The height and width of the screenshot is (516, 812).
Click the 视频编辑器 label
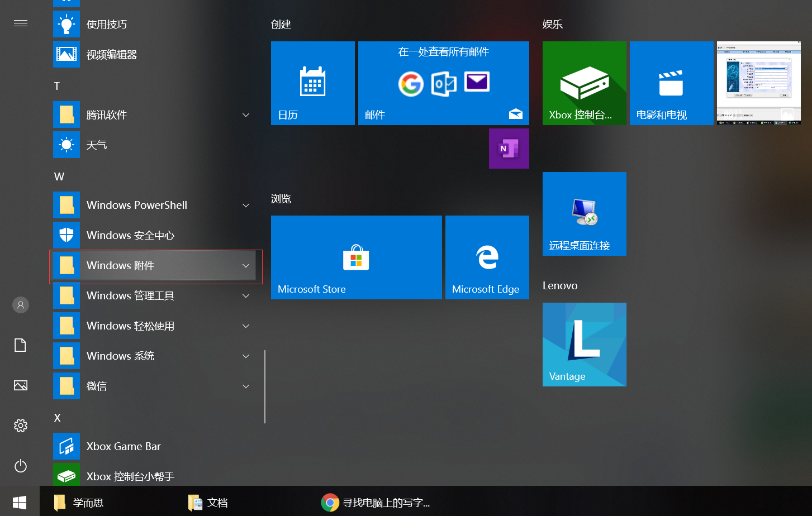click(112, 55)
